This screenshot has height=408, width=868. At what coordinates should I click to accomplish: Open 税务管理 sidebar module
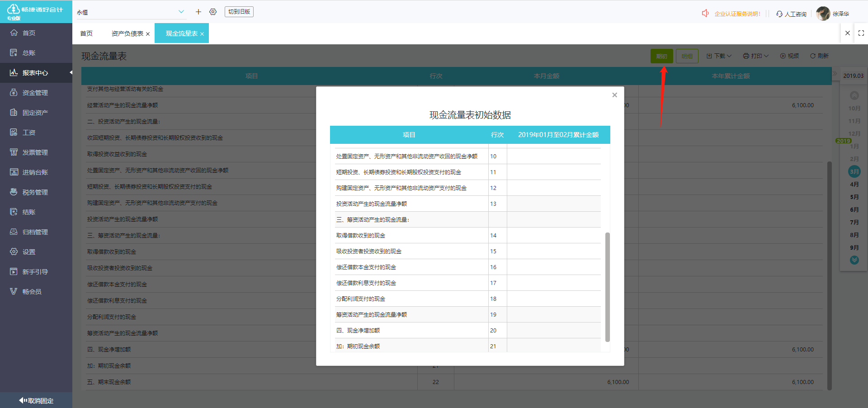pos(35,192)
